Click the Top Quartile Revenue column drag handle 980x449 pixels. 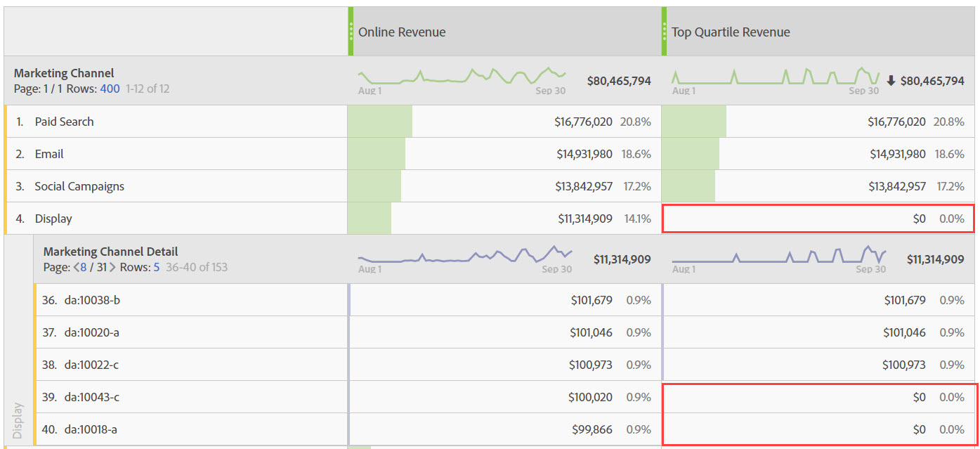tap(664, 32)
